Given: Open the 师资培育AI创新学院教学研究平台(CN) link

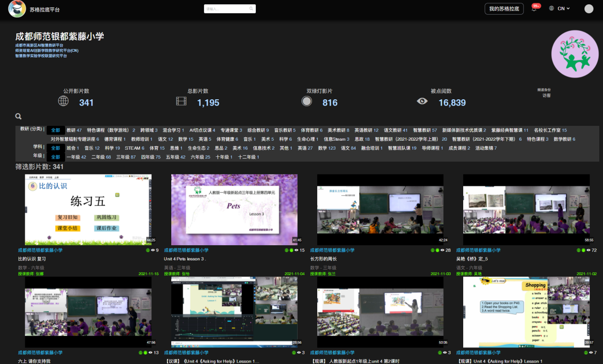Looking at the screenshot, I should pyautogui.click(x=47, y=50).
